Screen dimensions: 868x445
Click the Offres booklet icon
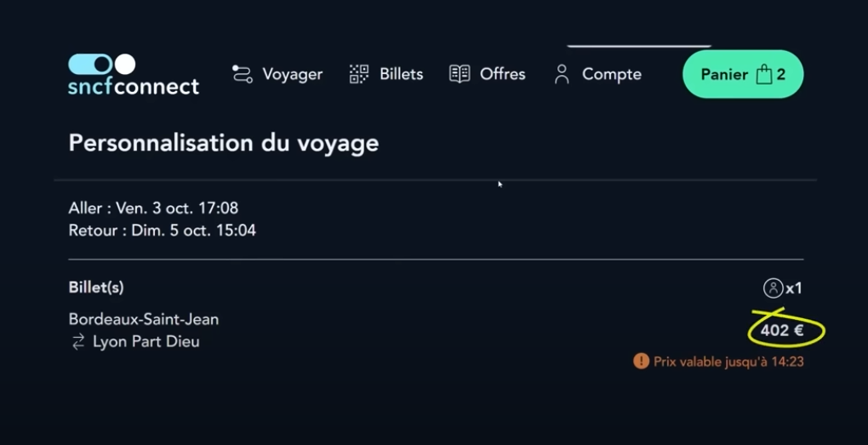pyautogui.click(x=460, y=74)
